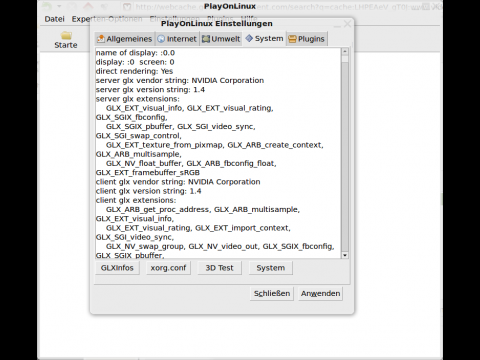Click 'client glx vendor string' line

178,182
